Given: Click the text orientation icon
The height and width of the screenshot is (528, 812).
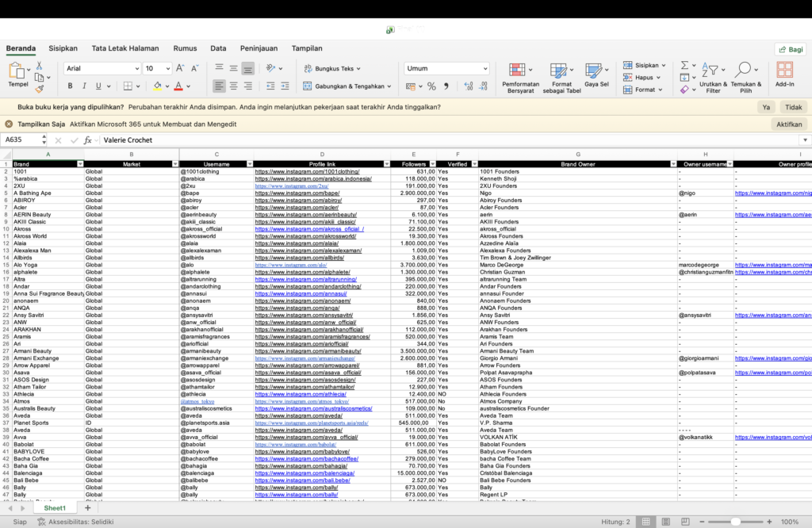Looking at the screenshot, I should [271, 68].
